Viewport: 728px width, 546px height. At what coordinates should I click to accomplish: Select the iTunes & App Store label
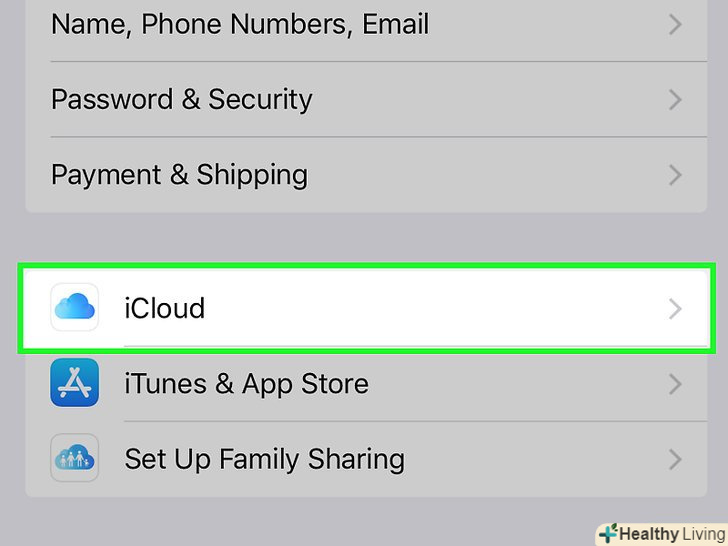[246, 384]
